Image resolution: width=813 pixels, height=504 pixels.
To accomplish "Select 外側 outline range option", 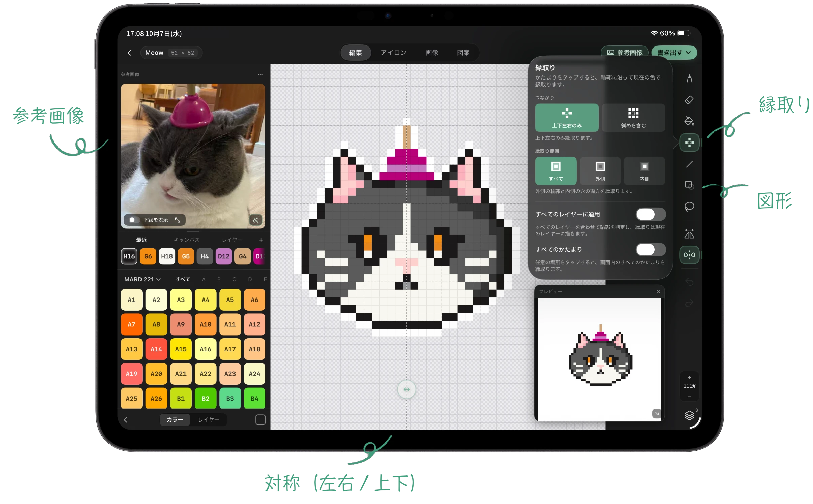I will click(x=600, y=171).
